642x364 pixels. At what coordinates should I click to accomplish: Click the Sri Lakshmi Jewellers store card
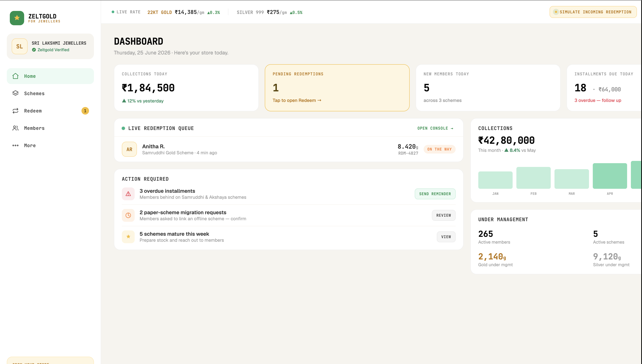(x=50, y=46)
